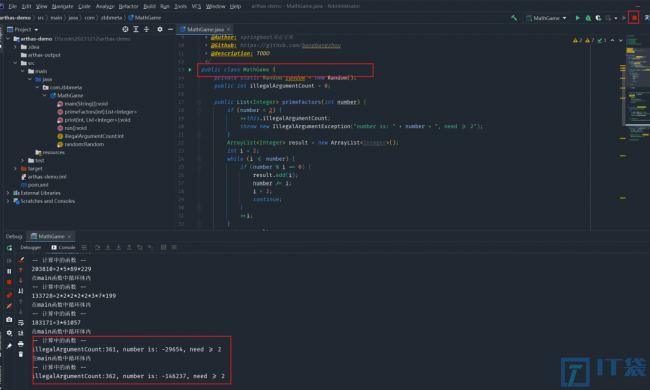
Task: Open the profiler dropdown arrow in the toolbar
Action: coord(616,18)
